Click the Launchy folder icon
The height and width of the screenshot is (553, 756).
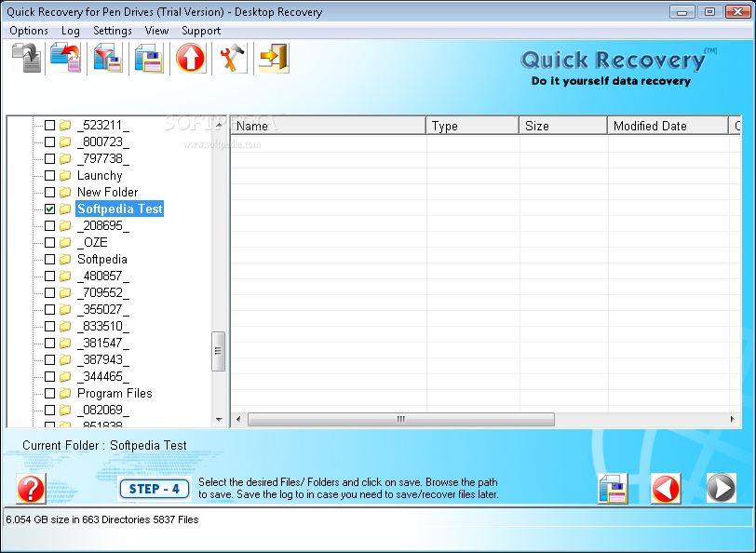(65, 176)
